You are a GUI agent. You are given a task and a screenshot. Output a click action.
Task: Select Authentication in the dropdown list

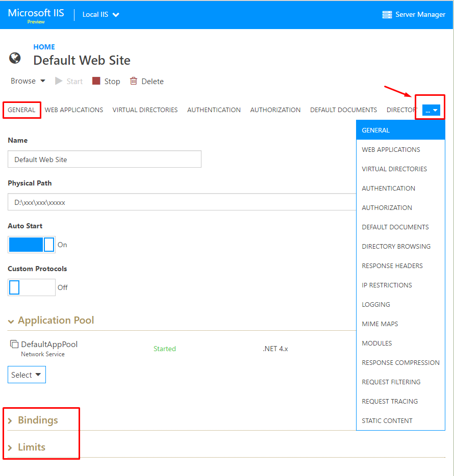click(x=400, y=188)
